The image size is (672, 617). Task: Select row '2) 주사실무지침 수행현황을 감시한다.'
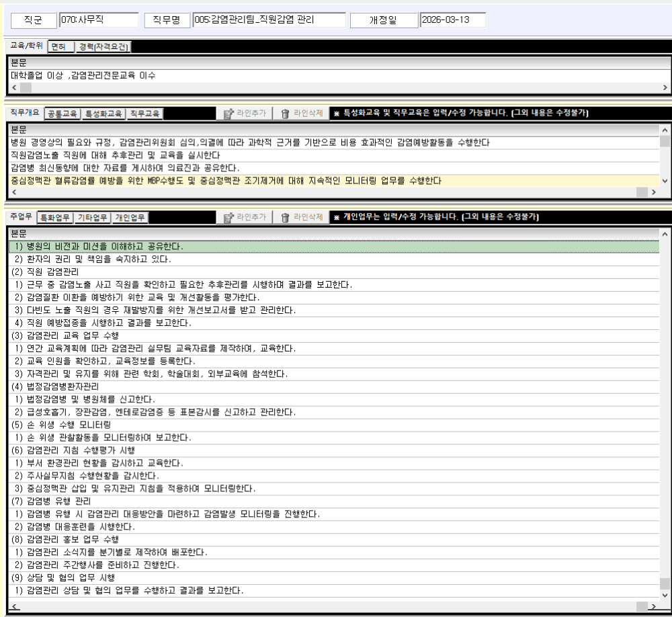tap(334, 476)
